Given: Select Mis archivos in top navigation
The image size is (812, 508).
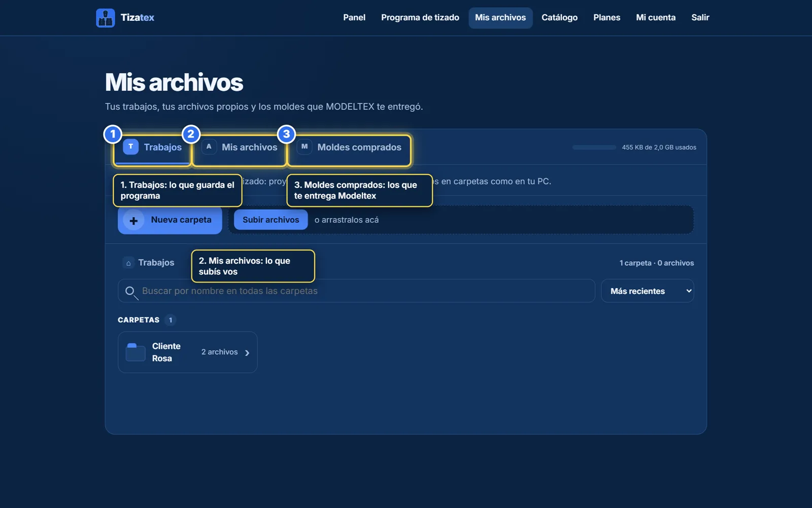Looking at the screenshot, I should pos(500,18).
